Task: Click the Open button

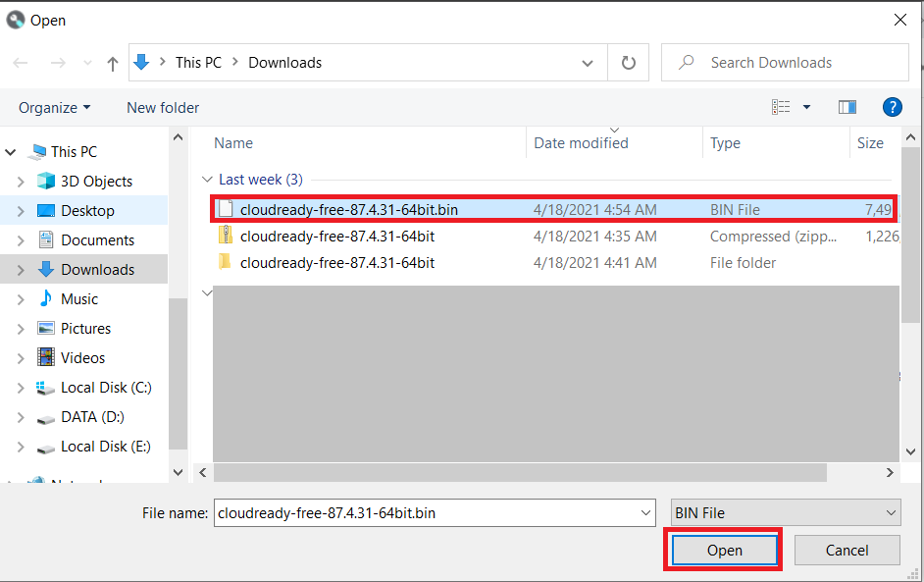Action: coord(723,550)
